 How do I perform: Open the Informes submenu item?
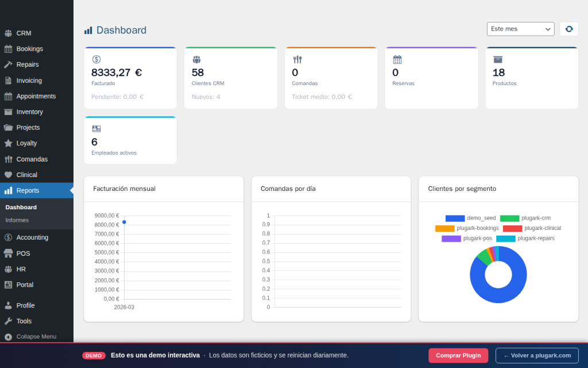pos(17,220)
